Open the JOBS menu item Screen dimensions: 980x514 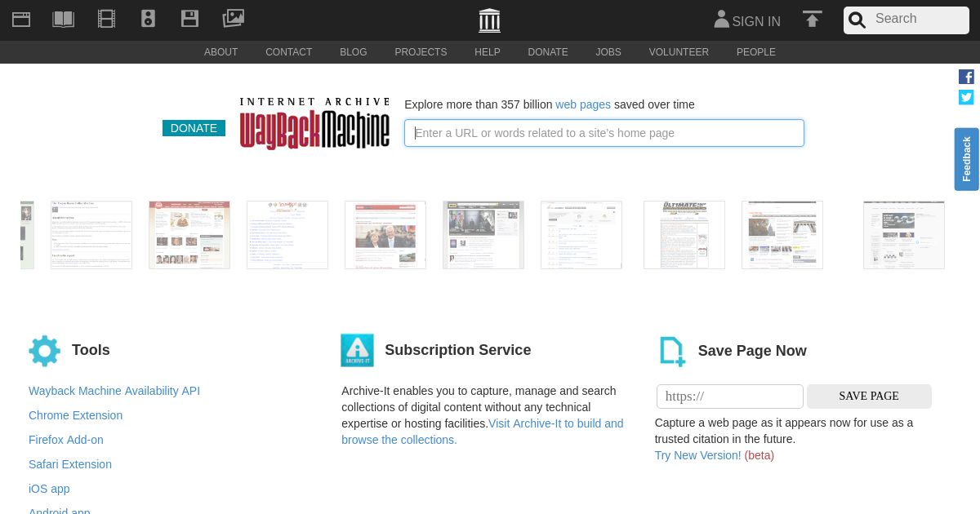coord(608,52)
